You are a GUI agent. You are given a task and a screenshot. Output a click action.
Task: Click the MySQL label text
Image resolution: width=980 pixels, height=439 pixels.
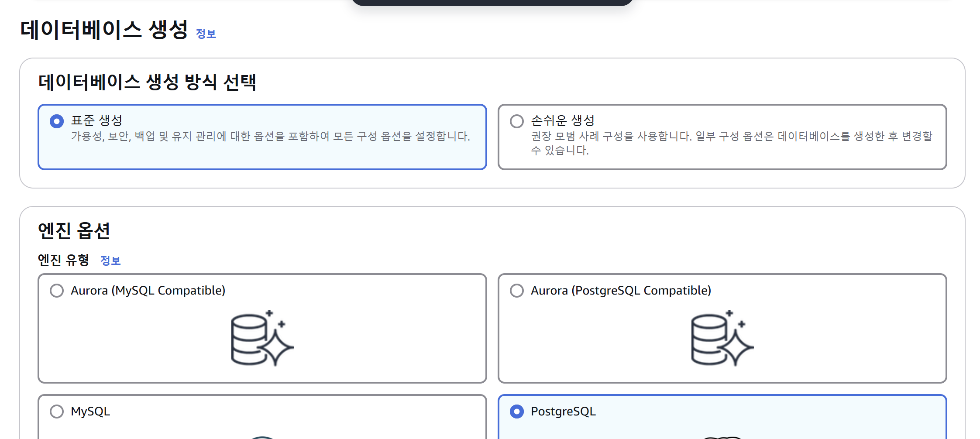tap(90, 412)
